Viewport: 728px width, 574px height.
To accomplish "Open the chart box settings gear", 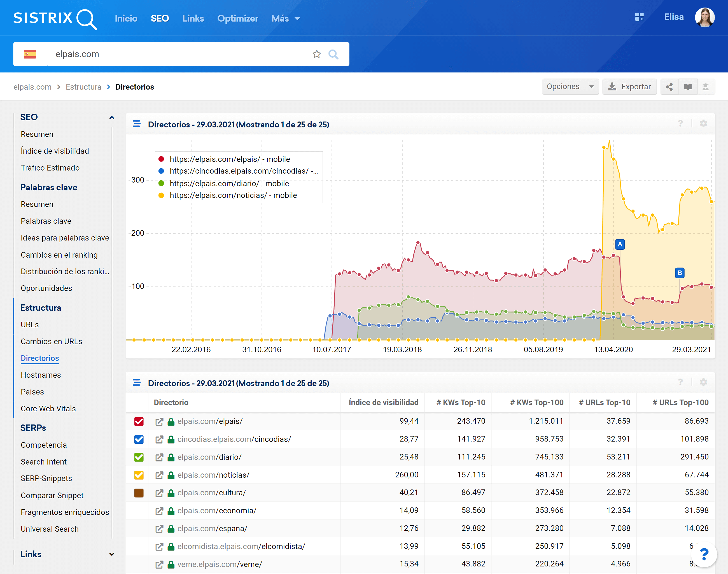I will [703, 124].
